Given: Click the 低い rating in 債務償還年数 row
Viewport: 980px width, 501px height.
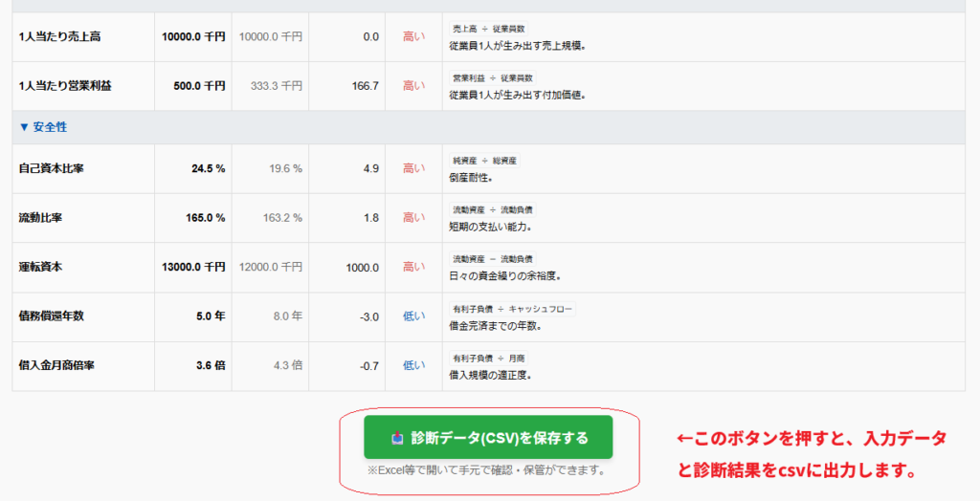Looking at the screenshot, I should click(413, 316).
